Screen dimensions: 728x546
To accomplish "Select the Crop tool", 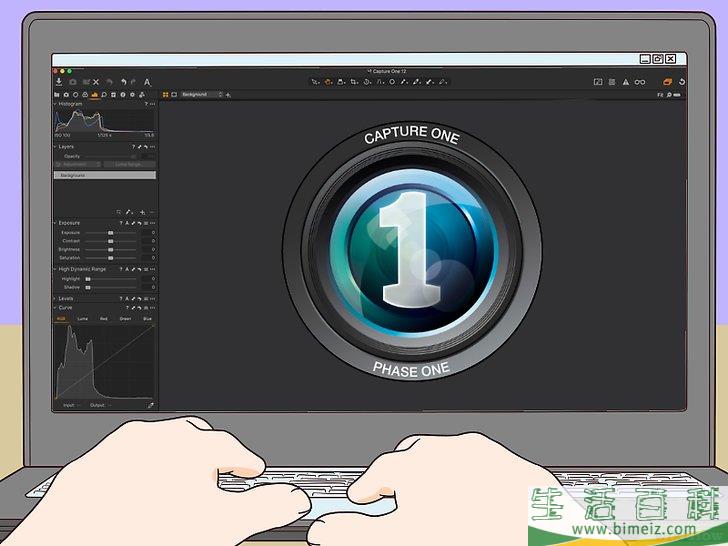I will point(354,82).
